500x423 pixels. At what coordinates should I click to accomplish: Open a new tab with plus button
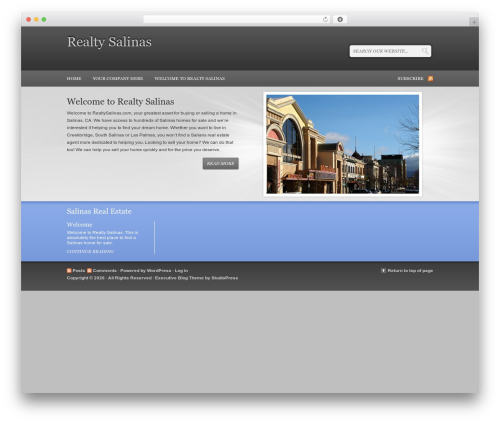pos(474,22)
